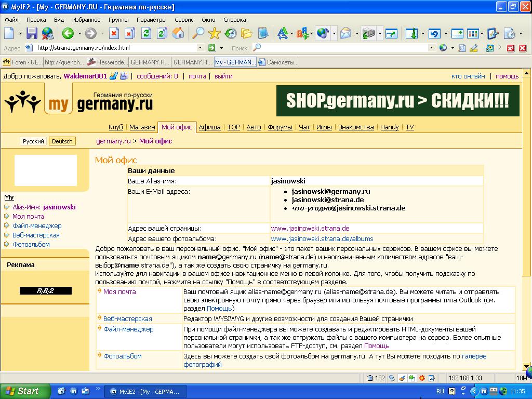
Task: Click the кто онлайн link
Action: 468,76
